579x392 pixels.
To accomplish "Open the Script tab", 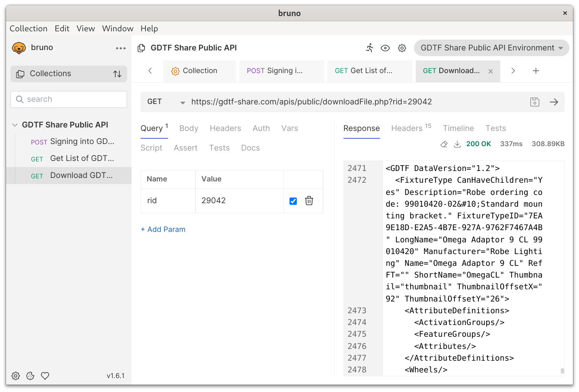I will coord(151,148).
